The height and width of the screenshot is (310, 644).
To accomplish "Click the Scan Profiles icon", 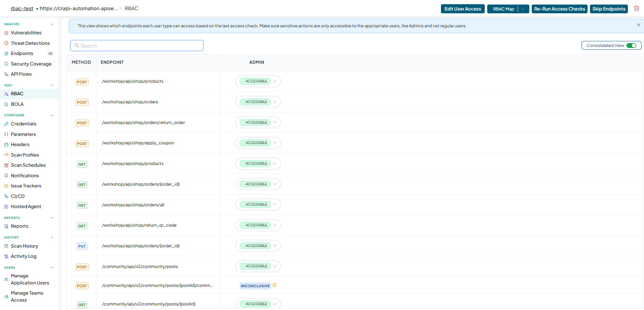I will pyautogui.click(x=6, y=155).
